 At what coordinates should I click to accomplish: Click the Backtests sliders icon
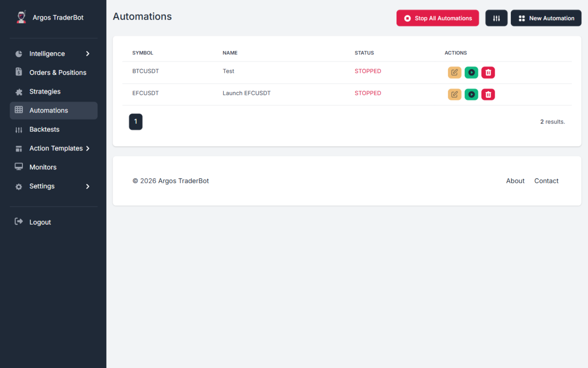pos(19,130)
